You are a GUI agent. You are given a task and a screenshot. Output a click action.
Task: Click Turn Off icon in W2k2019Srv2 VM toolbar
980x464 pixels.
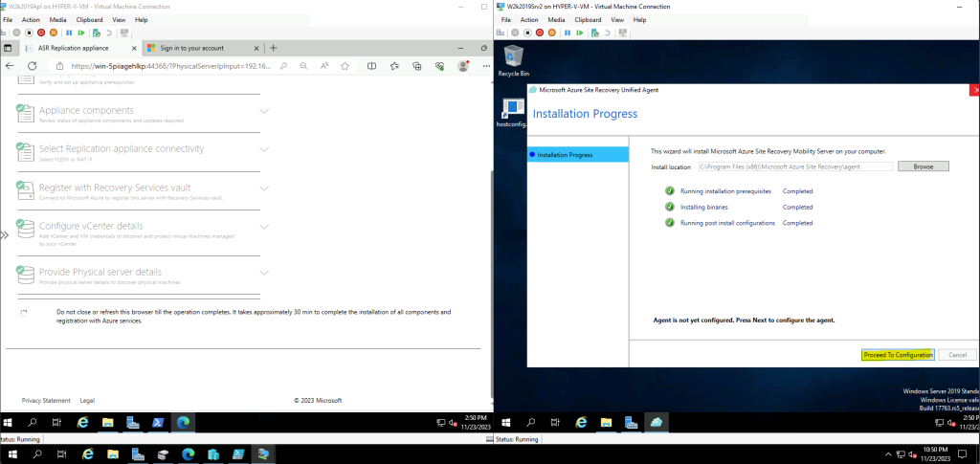pos(527,33)
